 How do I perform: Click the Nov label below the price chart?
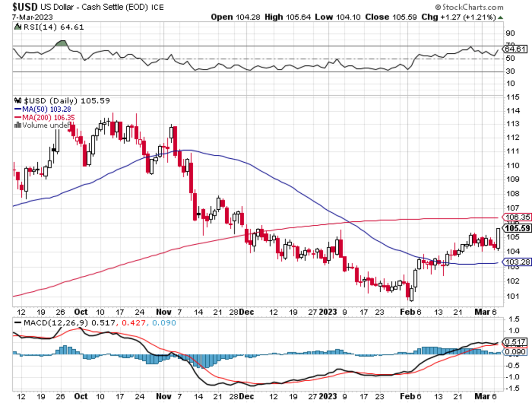pyautogui.click(x=164, y=312)
